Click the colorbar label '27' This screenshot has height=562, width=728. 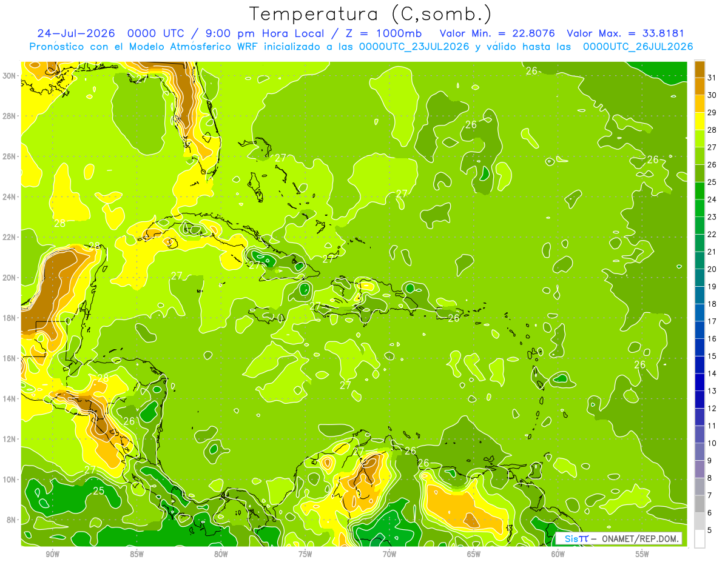tap(712, 147)
